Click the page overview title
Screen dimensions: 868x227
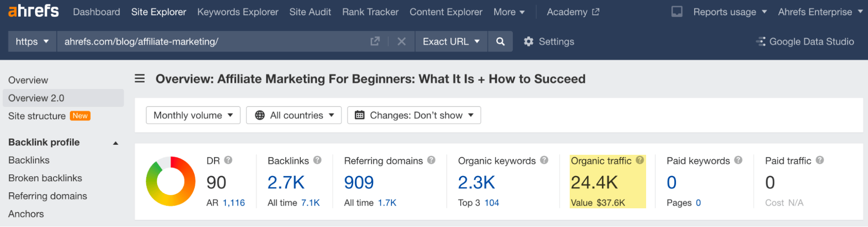tap(370, 79)
